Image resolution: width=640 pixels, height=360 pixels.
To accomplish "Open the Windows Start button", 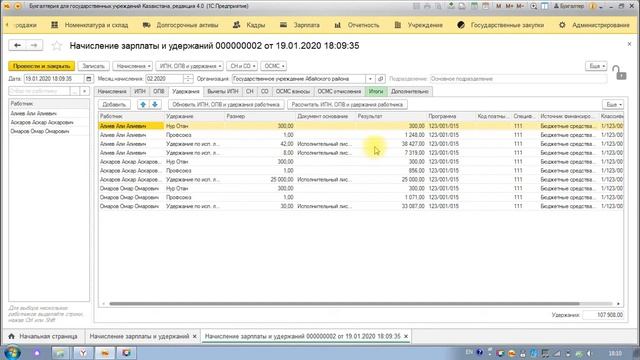I will click(x=12, y=353).
